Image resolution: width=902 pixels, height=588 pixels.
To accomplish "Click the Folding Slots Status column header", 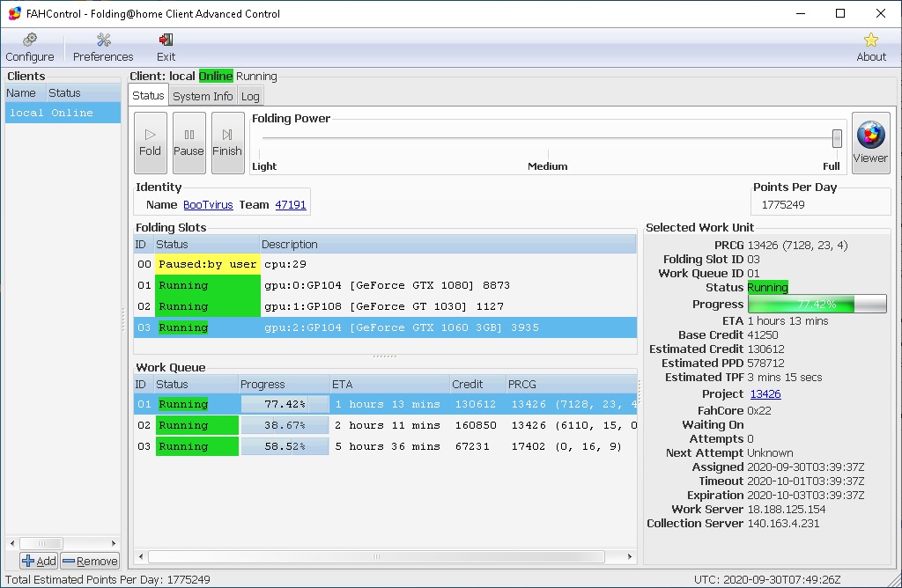I will click(206, 245).
